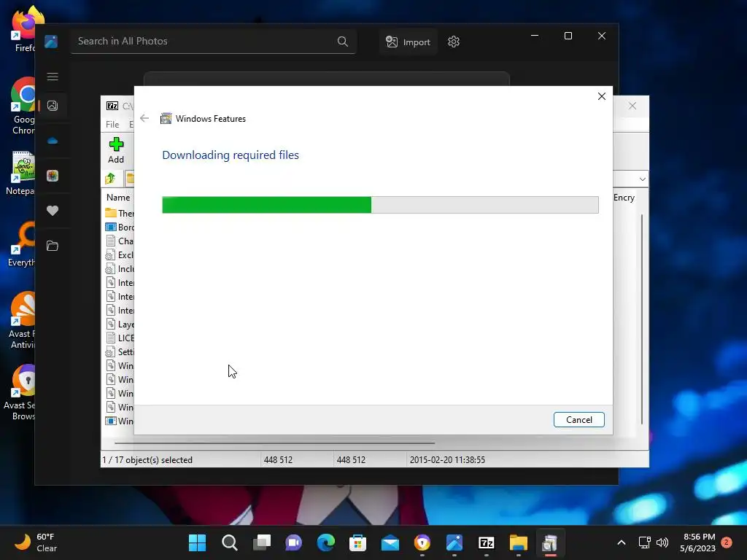Open Folders in Photos sidebar
The height and width of the screenshot is (560, 747).
click(53, 246)
